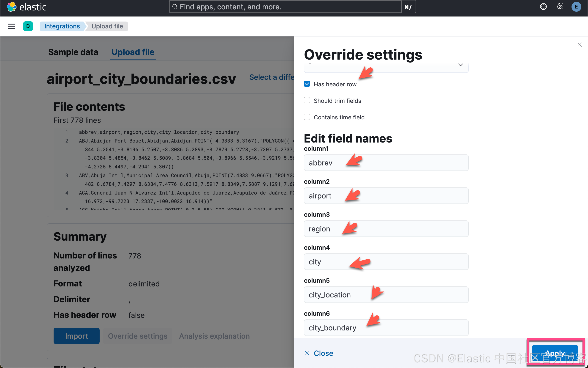Viewport: 588px width, 368px height.
Task: Click the Import button
Action: click(76, 336)
